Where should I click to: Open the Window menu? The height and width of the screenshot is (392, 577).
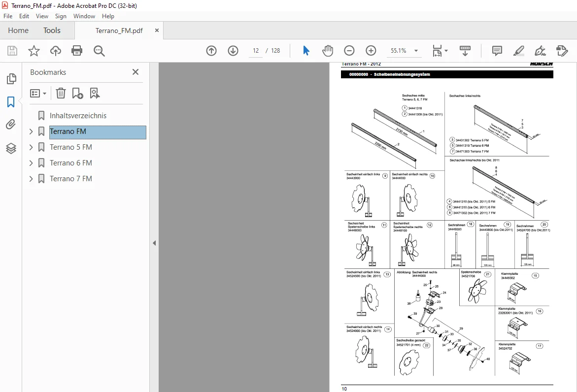click(x=84, y=16)
